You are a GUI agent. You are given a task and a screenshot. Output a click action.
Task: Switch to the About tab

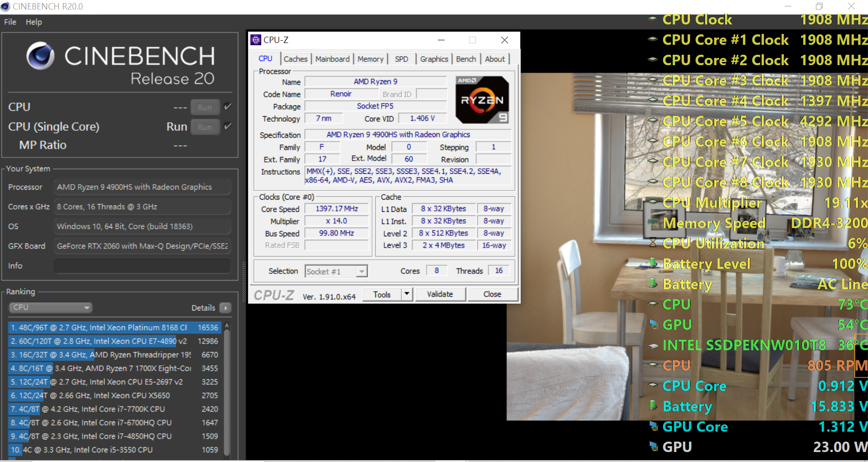495,59
